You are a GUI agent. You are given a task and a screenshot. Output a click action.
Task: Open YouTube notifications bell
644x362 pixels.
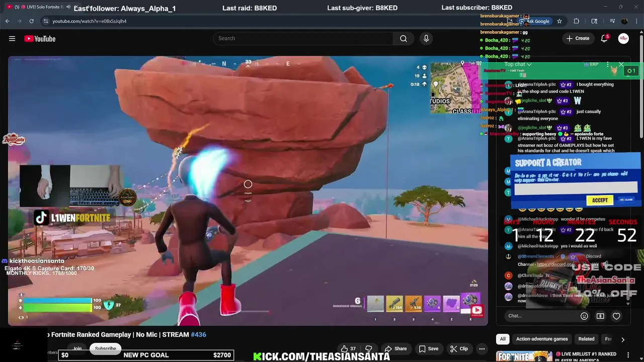tap(604, 39)
